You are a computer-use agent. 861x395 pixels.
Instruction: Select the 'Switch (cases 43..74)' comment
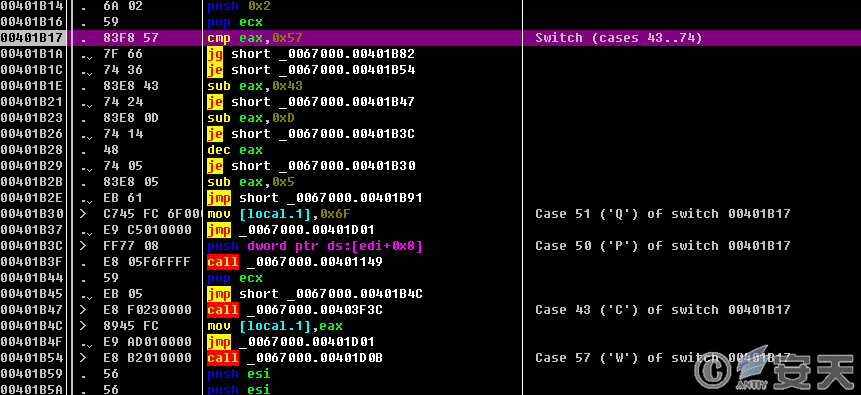[x=618, y=38]
